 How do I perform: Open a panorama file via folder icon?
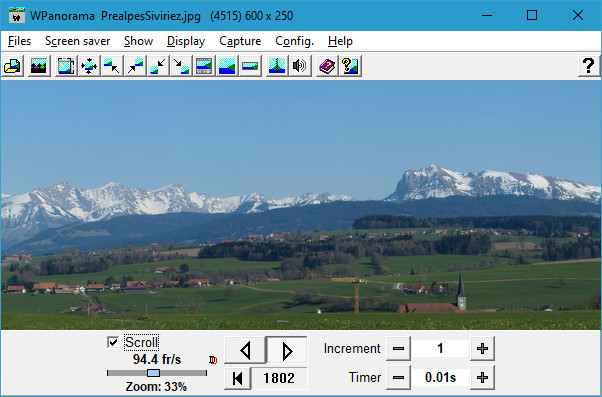tap(13, 66)
